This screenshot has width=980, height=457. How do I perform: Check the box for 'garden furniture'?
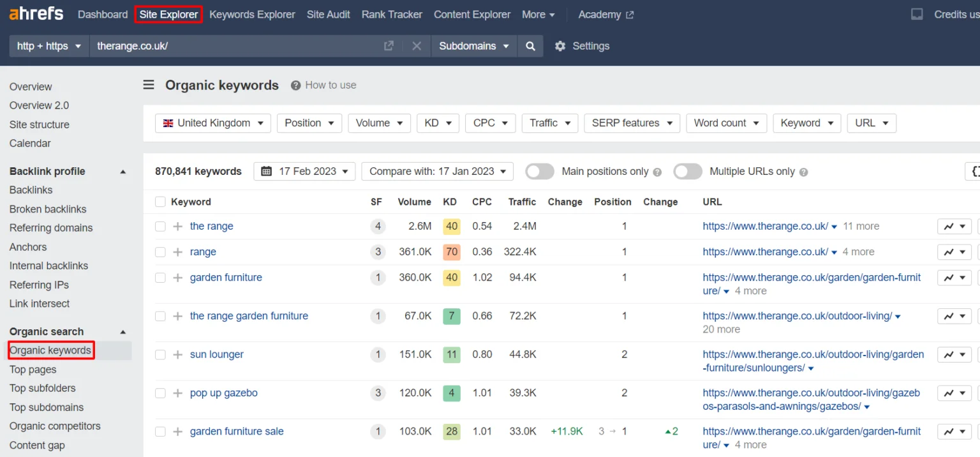(160, 278)
